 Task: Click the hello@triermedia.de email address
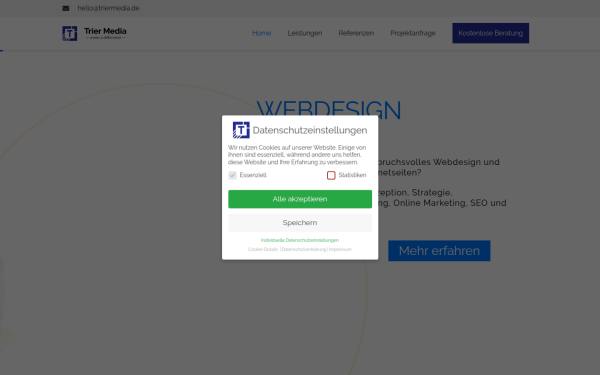click(108, 8)
